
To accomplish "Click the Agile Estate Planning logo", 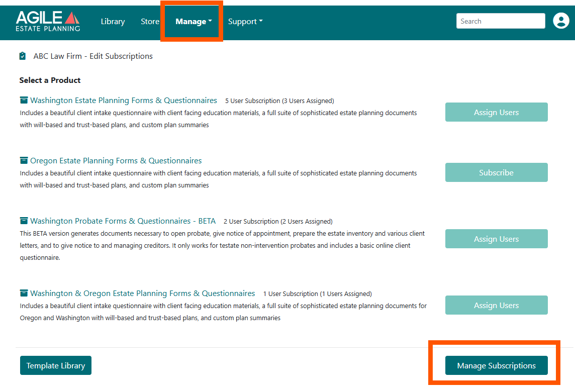I will pyautogui.click(x=48, y=21).
